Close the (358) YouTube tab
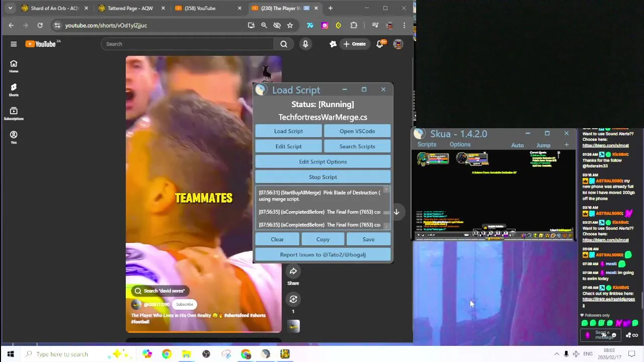Image resolution: width=644 pixels, height=362 pixels. pyautogui.click(x=239, y=8)
